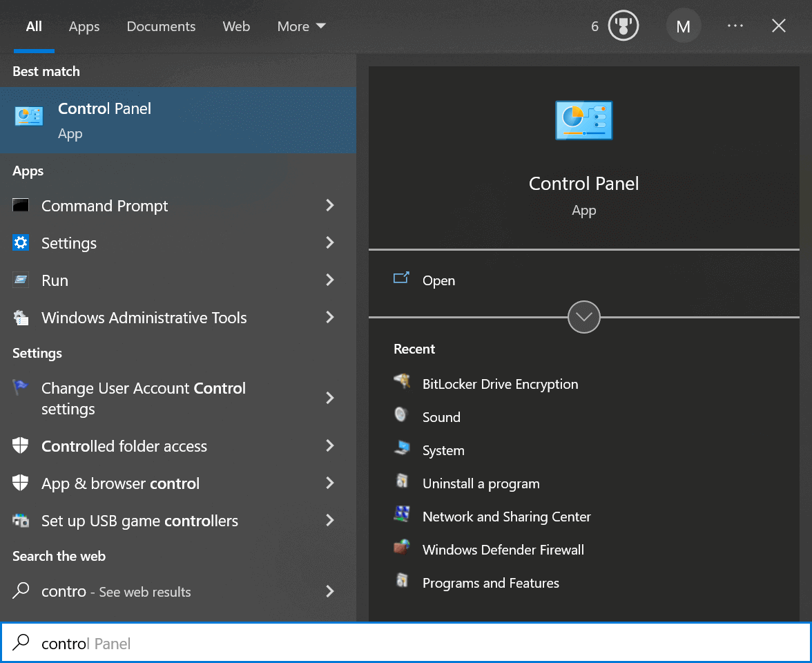Viewport: 812px width, 663px height.
Task: Click the Programs and Features icon
Action: pyautogui.click(x=402, y=581)
